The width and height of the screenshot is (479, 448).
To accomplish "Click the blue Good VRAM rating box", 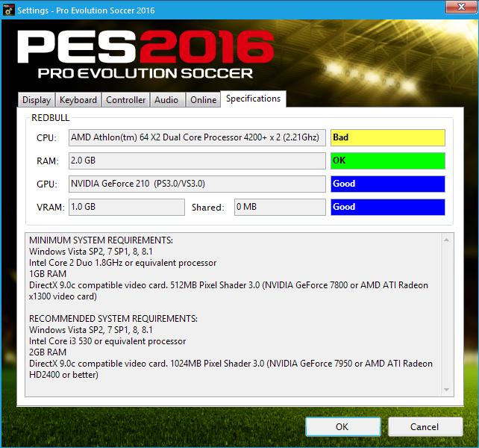I will (x=388, y=207).
